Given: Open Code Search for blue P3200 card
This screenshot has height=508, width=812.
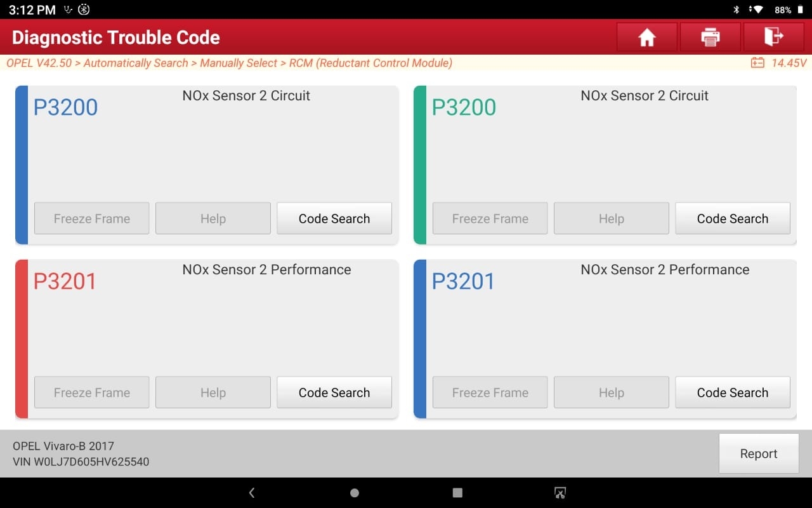Looking at the screenshot, I should tap(334, 218).
